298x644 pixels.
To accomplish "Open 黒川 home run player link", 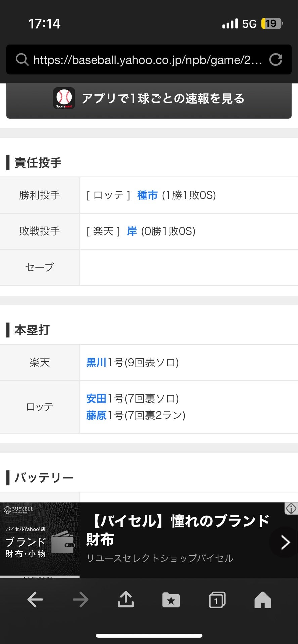I will pos(96,362).
